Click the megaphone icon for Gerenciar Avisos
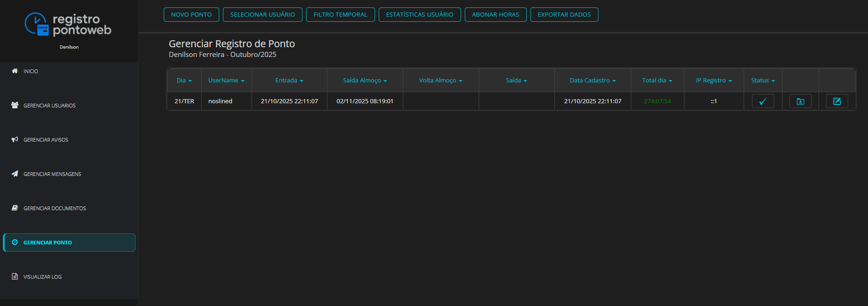 click(x=15, y=139)
